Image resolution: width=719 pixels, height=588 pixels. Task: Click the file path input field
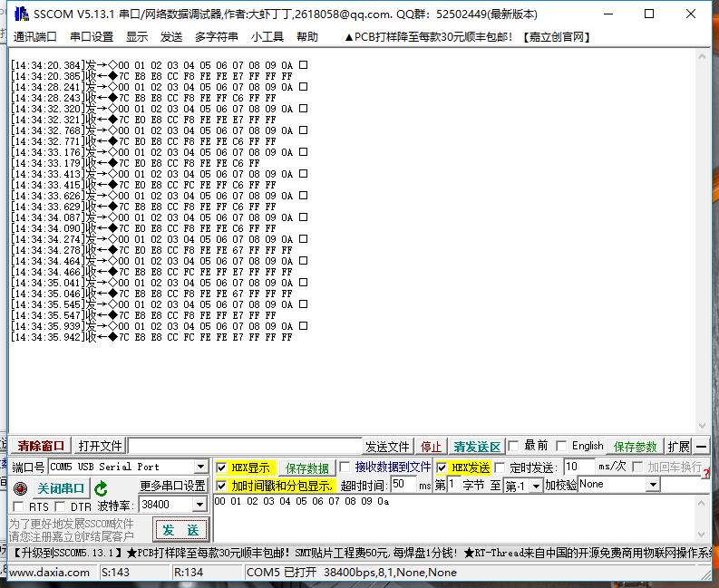tap(245, 446)
